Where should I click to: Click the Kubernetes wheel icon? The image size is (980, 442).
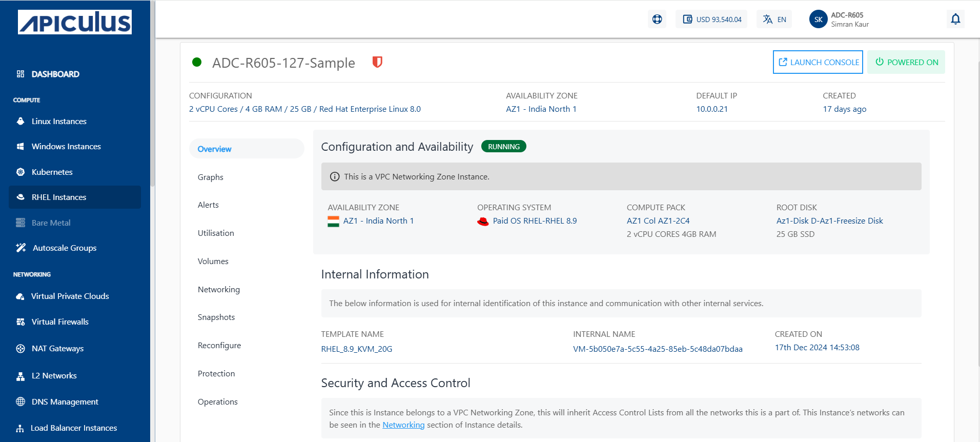pyautogui.click(x=21, y=172)
